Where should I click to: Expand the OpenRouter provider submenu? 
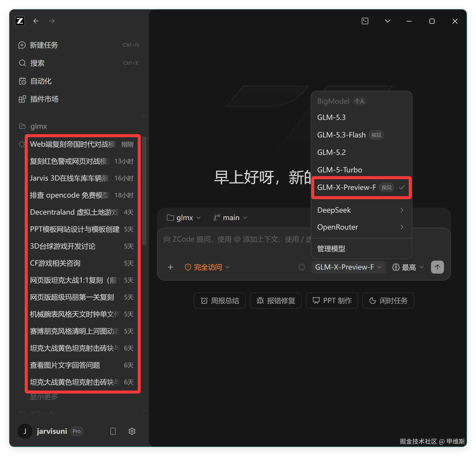[x=361, y=227]
